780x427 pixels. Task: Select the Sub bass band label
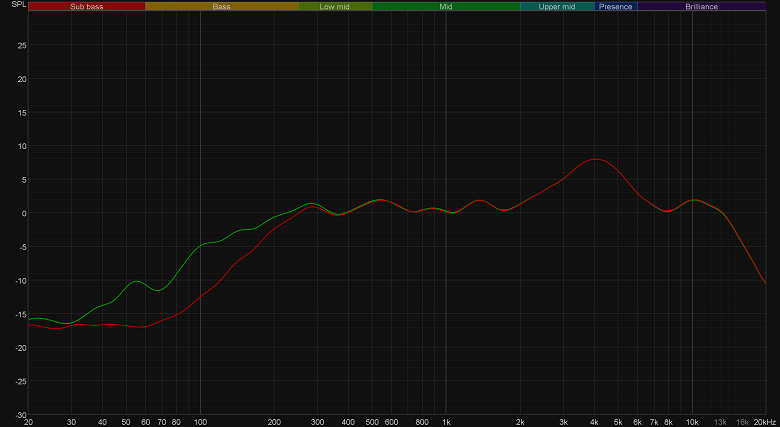87,7
